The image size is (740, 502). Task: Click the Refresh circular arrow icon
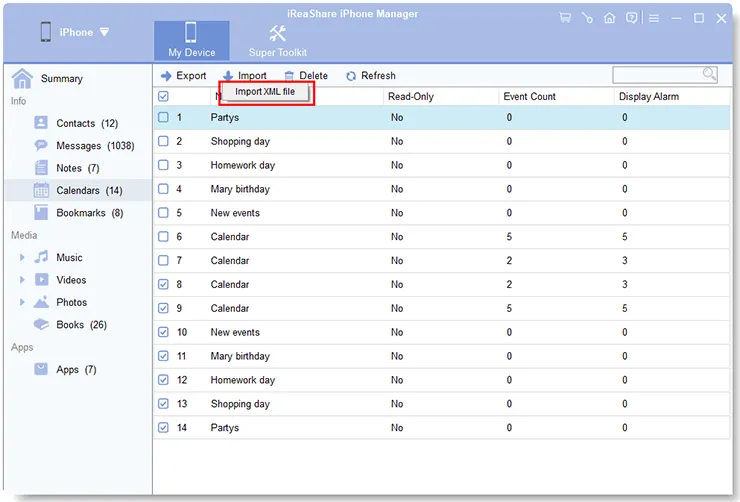pos(351,76)
